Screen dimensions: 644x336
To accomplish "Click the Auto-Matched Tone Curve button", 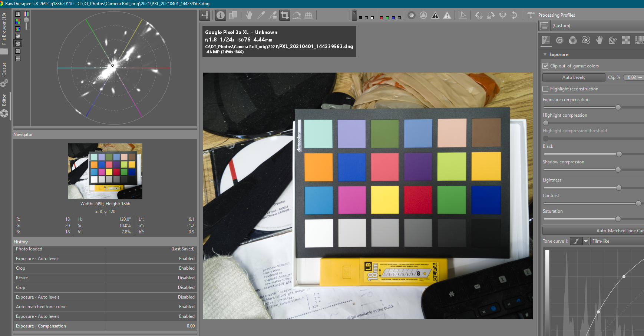I will point(593,231).
